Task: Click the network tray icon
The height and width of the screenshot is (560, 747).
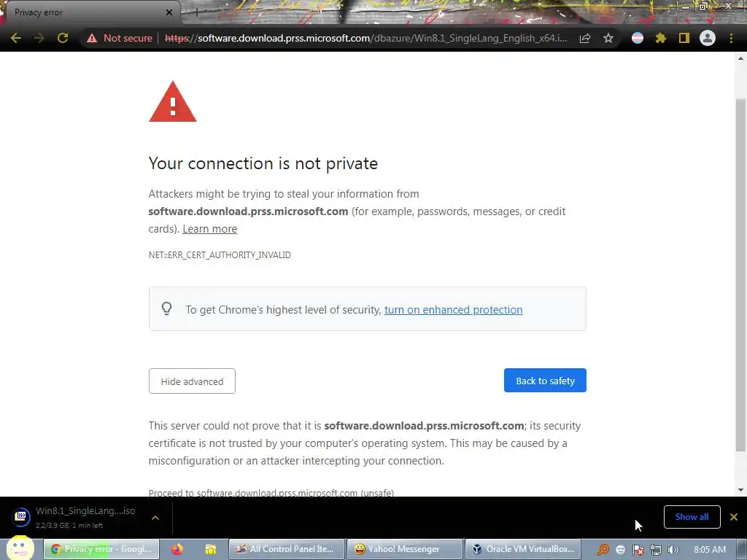Action: [x=656, y=550]
